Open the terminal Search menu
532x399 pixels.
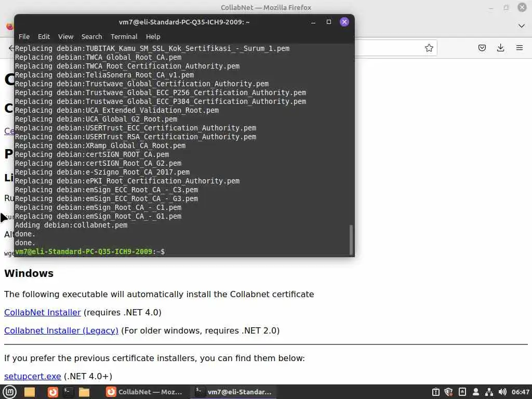pos(91,37)
